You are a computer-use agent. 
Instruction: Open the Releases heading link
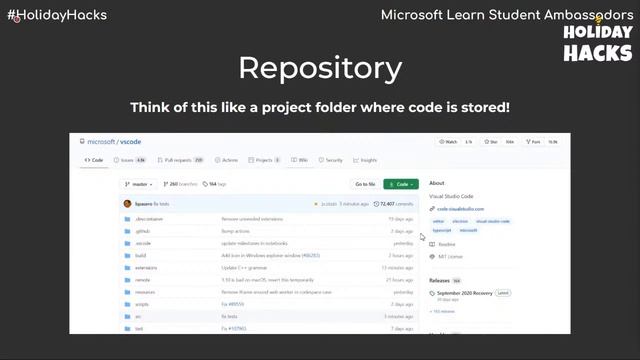click(x=439, y=281)
